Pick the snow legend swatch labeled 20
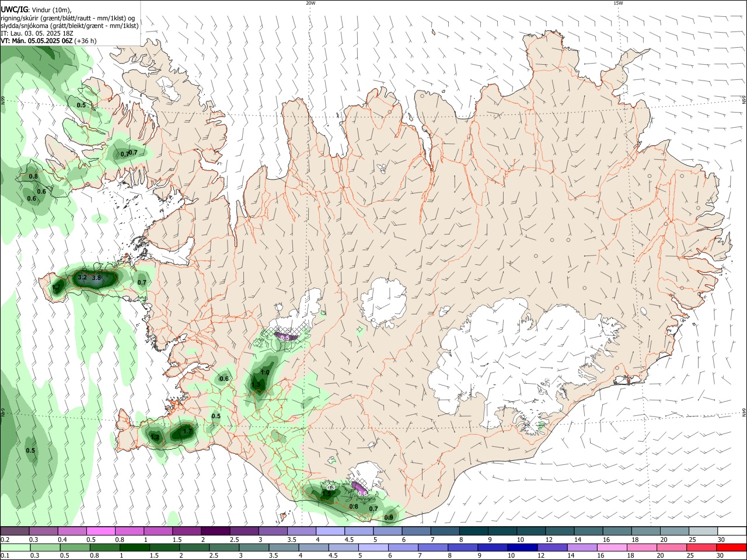Screen dimensions: 747x560 point(674,531)
